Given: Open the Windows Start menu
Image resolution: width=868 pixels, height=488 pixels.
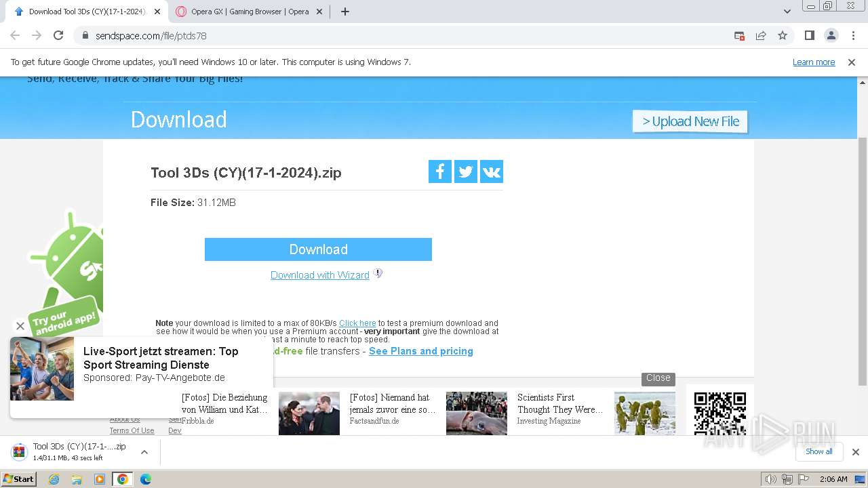Looking at the screenshot, I should click(x=18, y=479).
